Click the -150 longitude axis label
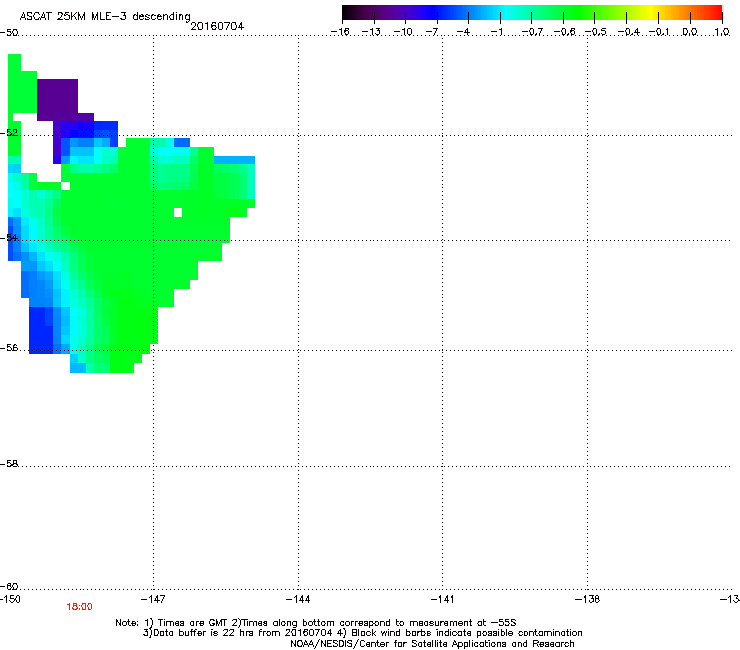The height and width of the screenshot is (650, 740). (10, 599)
